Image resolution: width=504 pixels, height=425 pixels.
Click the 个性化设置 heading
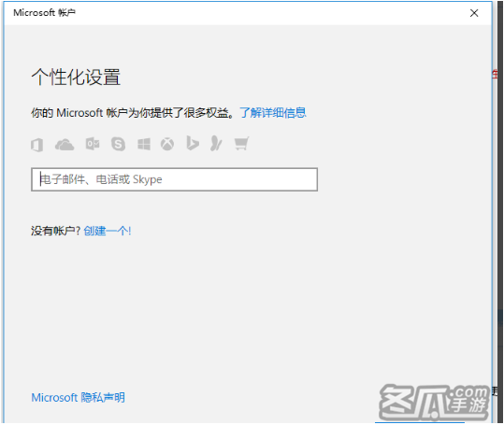tap(76, 77)
